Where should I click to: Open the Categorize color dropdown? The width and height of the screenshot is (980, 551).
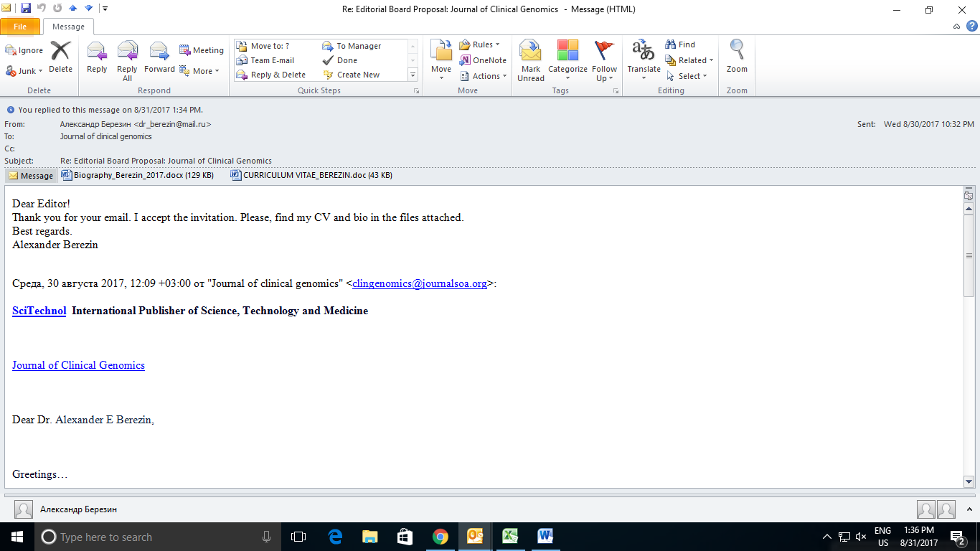coord(567,61)
